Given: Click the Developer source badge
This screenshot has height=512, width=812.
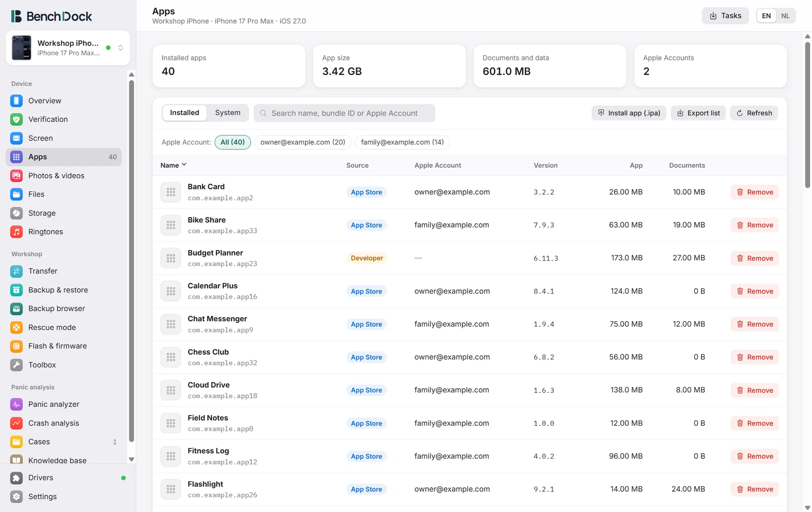Looking at the screenshot, I should coord(367,258).
